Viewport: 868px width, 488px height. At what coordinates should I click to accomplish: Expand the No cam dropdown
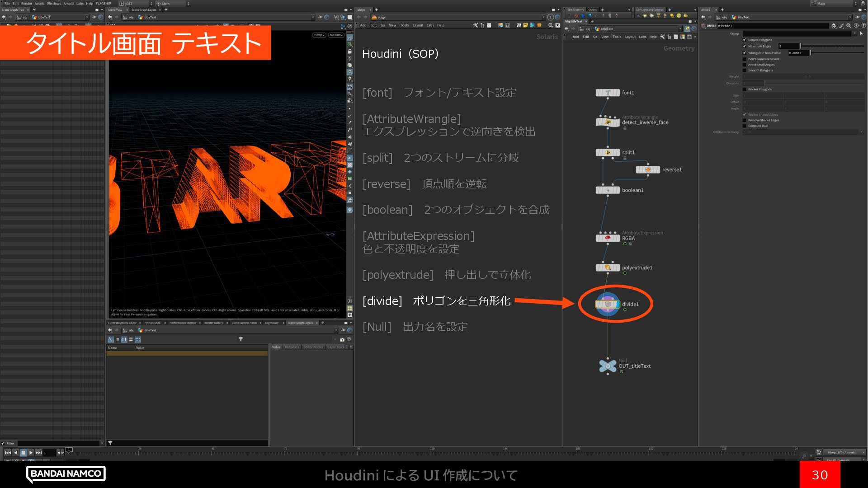pos(336,35)
